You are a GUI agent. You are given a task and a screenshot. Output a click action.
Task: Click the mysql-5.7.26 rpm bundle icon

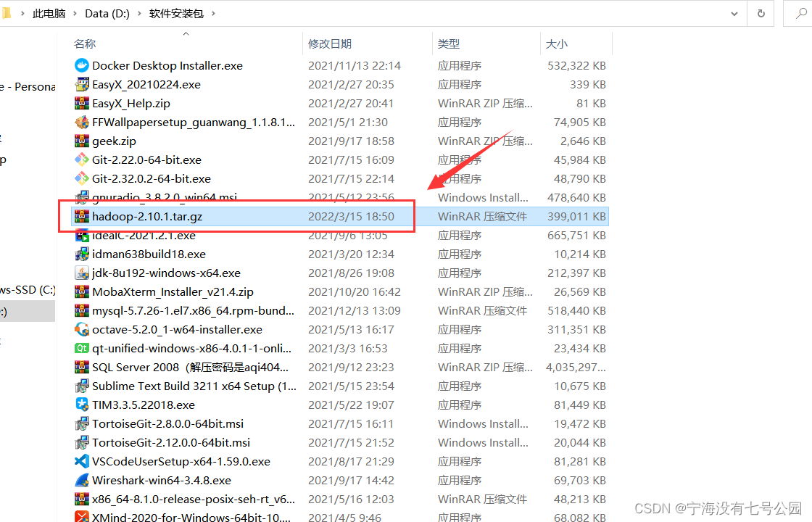point(82,311)
